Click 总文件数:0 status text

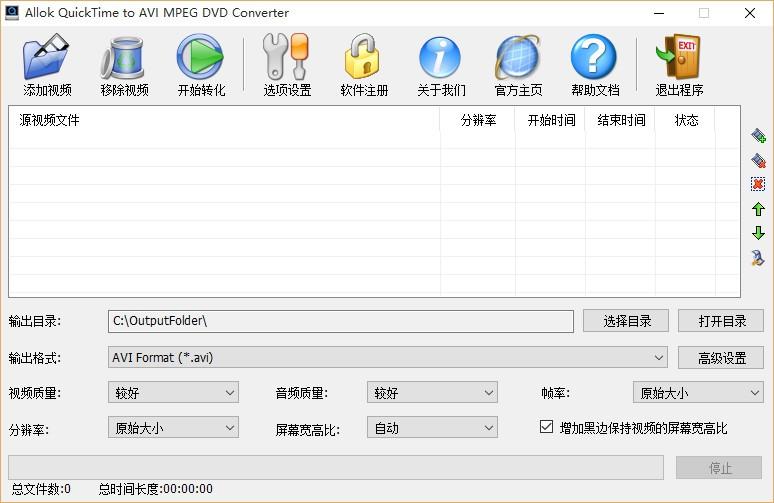click(x=41, y=489)
